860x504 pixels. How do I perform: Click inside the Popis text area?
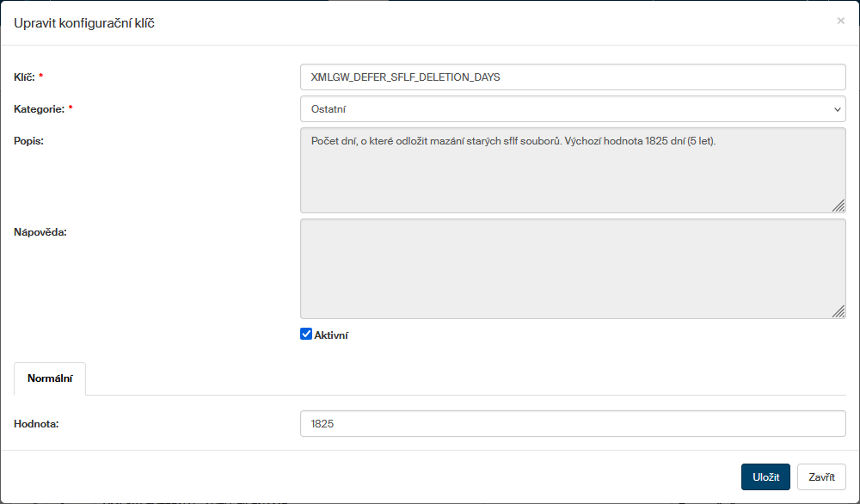[572, 176]
